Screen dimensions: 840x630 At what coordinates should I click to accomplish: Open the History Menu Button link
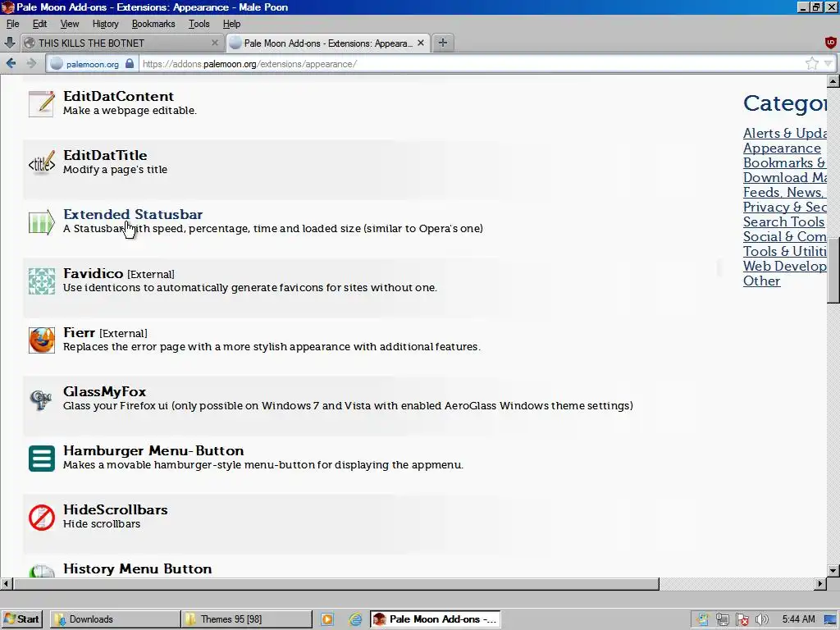point(137,569)
